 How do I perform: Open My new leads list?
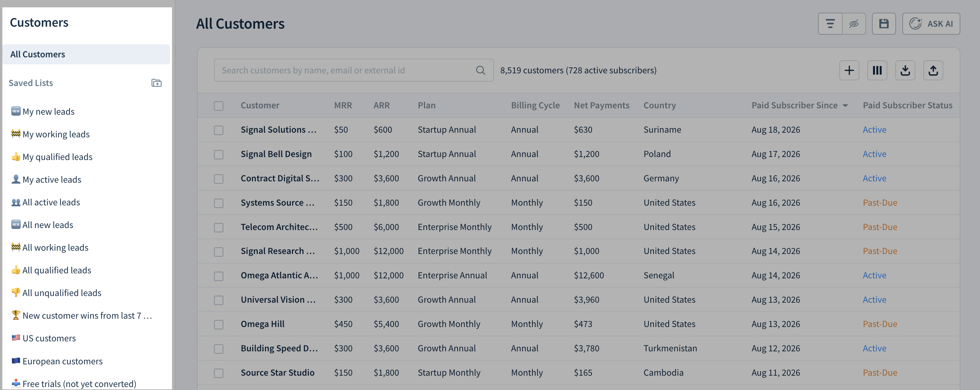(43, 111)
